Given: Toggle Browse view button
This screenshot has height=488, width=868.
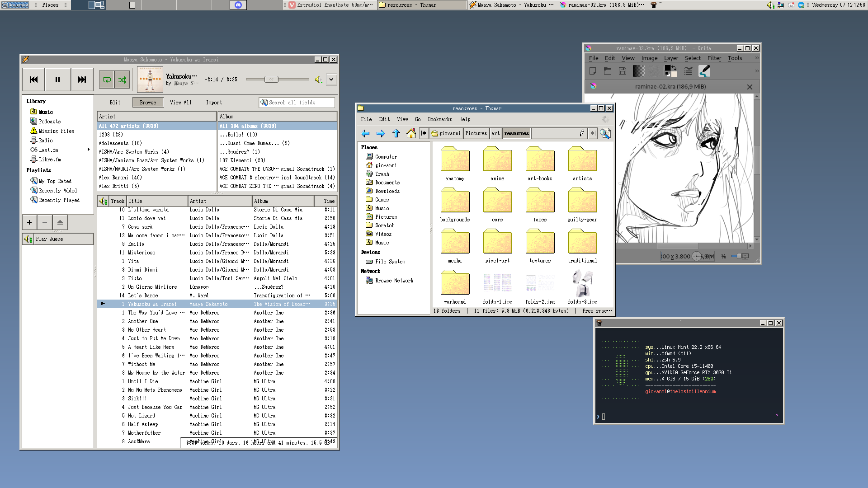Looking at the screenshot, I should [x=148, y=103].
